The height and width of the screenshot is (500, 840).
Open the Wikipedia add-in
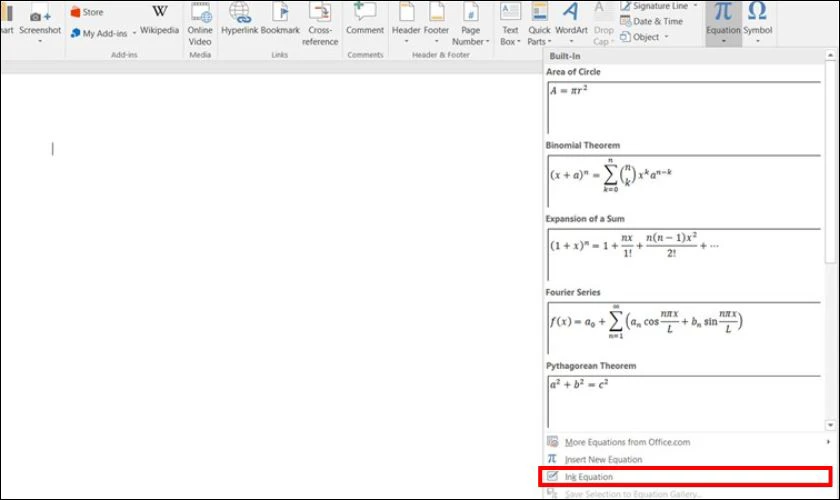click(x=159, y=20)
